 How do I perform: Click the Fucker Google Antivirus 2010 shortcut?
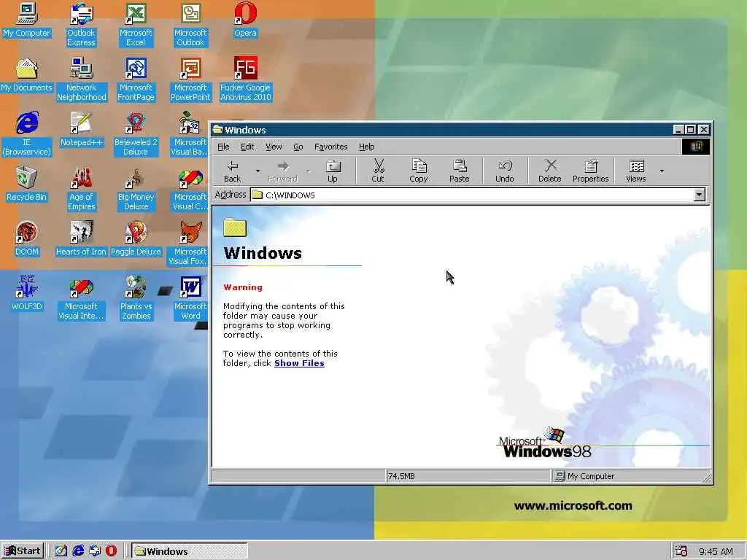(245, 79)
